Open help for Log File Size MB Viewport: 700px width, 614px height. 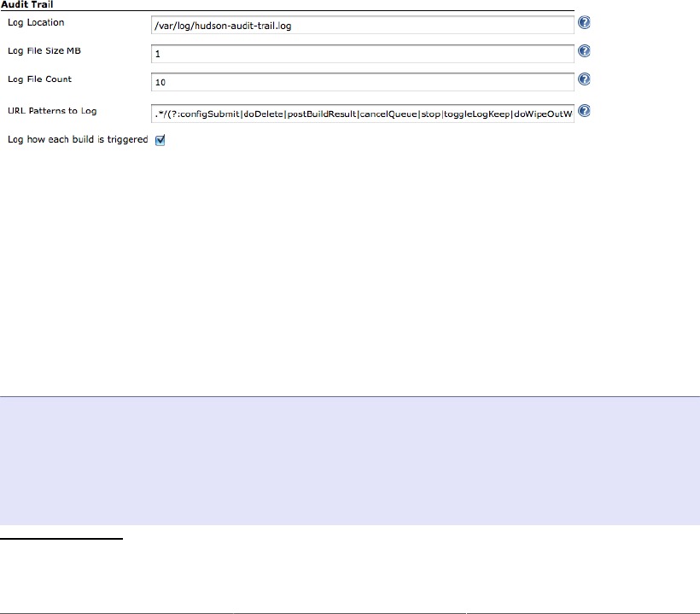pos(584,51)
